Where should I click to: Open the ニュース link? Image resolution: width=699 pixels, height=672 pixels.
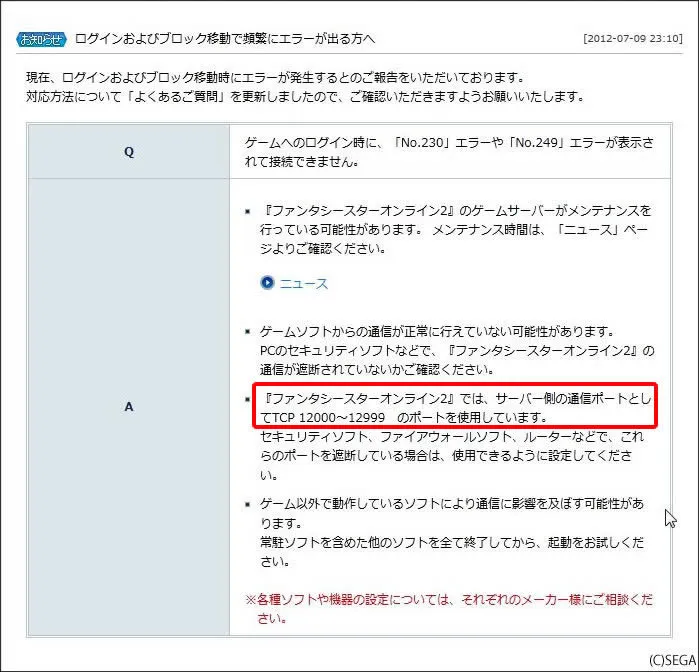(x=304, y=284)
